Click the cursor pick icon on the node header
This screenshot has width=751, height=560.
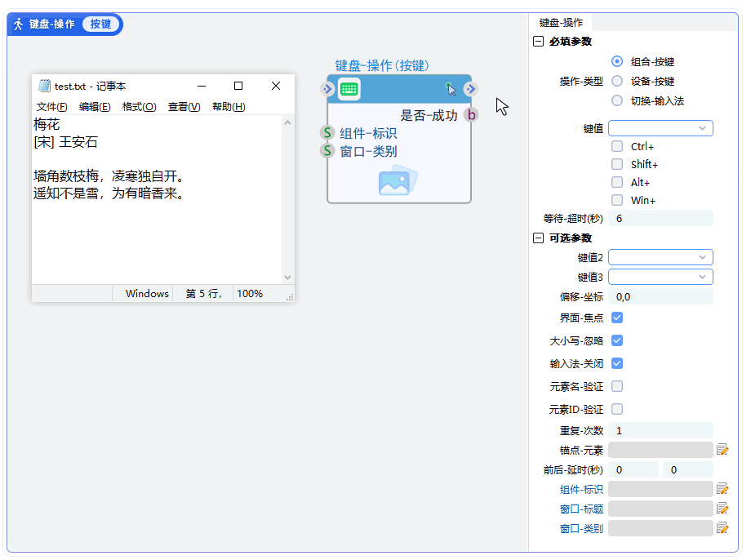click(451, 89)
